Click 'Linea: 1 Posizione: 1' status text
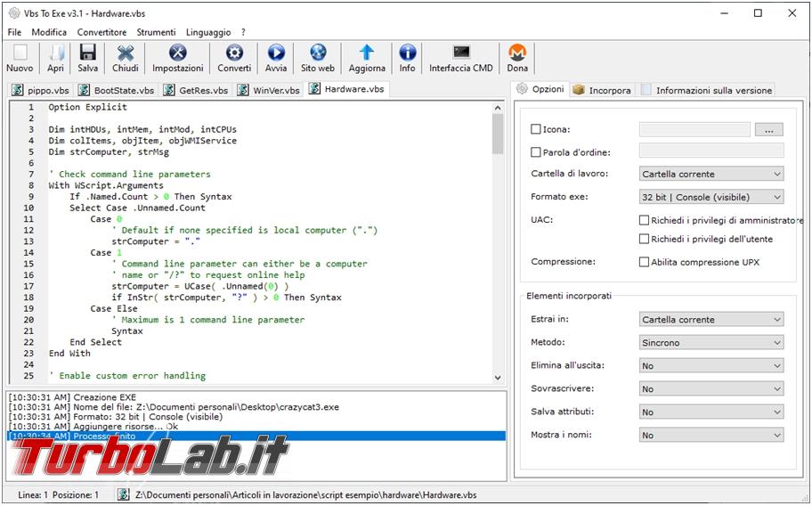Viewport: 812px width, 506px height. click(58, 494)
